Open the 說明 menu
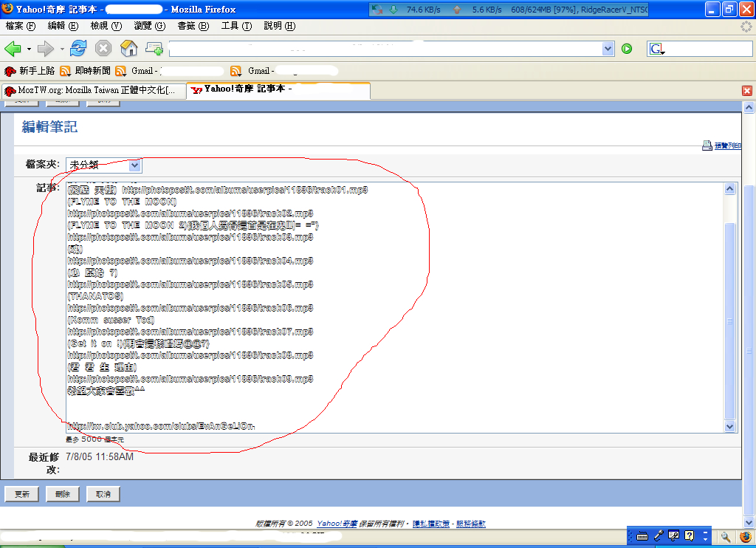The width and height of the screenshot is (756, 548). point(279,26)
